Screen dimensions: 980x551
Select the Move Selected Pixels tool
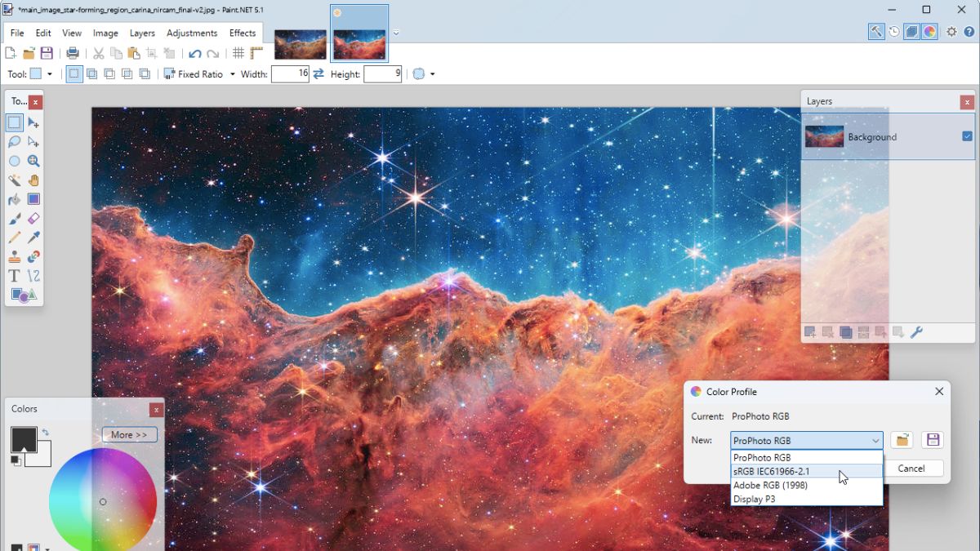33,123
